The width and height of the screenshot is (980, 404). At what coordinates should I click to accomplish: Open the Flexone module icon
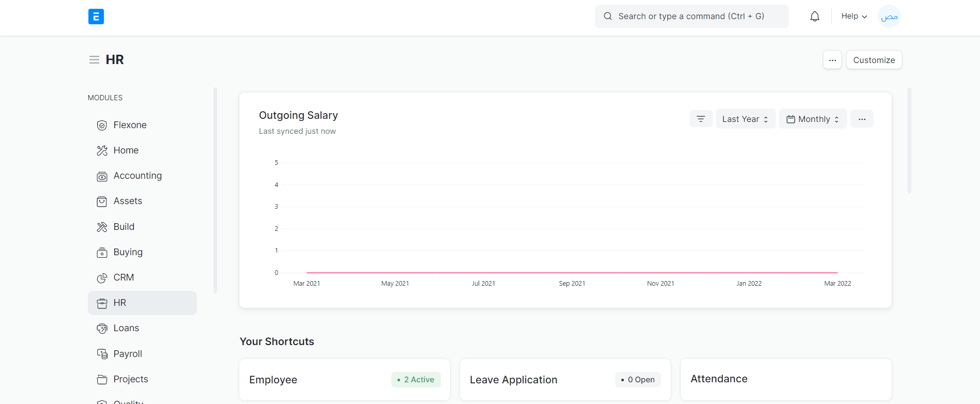[x=102, y=126]
